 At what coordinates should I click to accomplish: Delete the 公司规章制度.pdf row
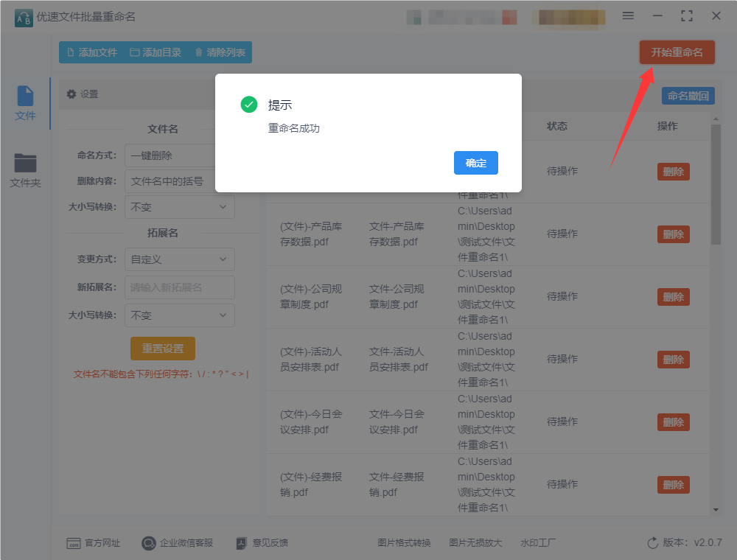click(674, 297)
